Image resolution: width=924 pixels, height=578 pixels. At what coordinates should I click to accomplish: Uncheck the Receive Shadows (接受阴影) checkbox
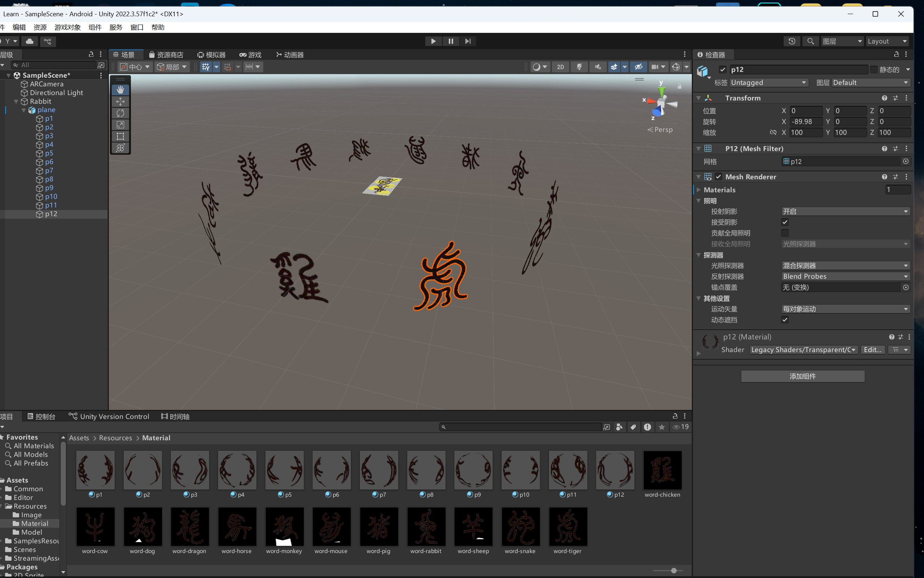pos(785,222)
